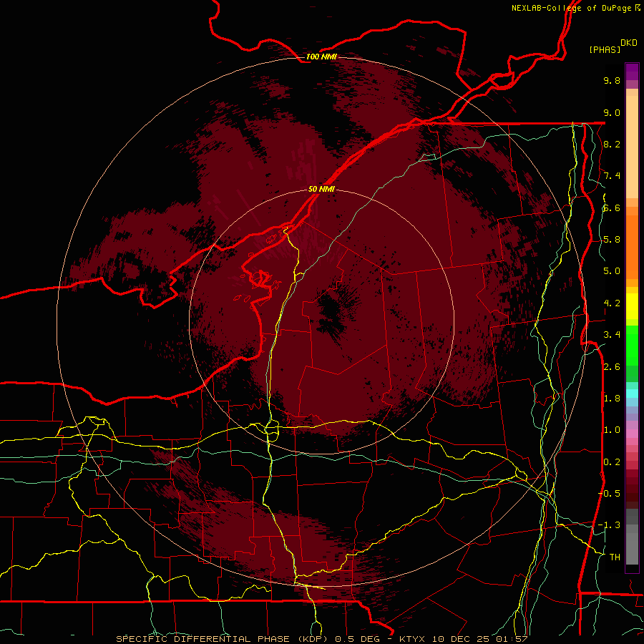Click the 9.8 legend value
This screenshot has width=644, height=644.
pyautogui.click(x=612, y=81)
